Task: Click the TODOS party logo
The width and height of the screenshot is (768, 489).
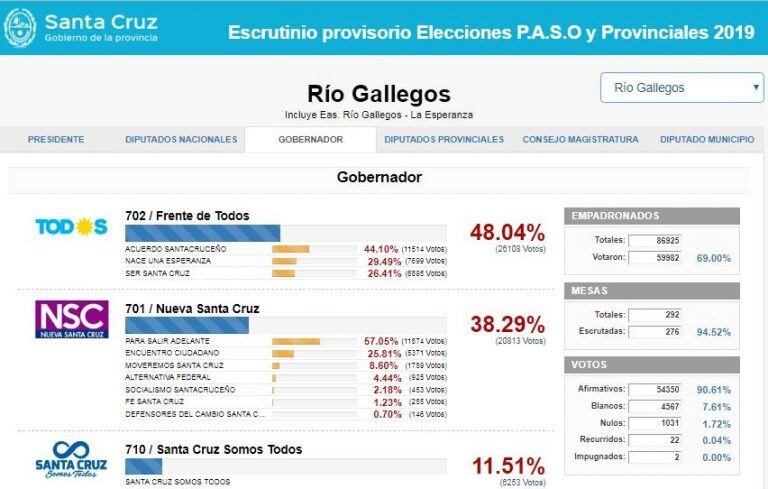Action: pos(71,227)
